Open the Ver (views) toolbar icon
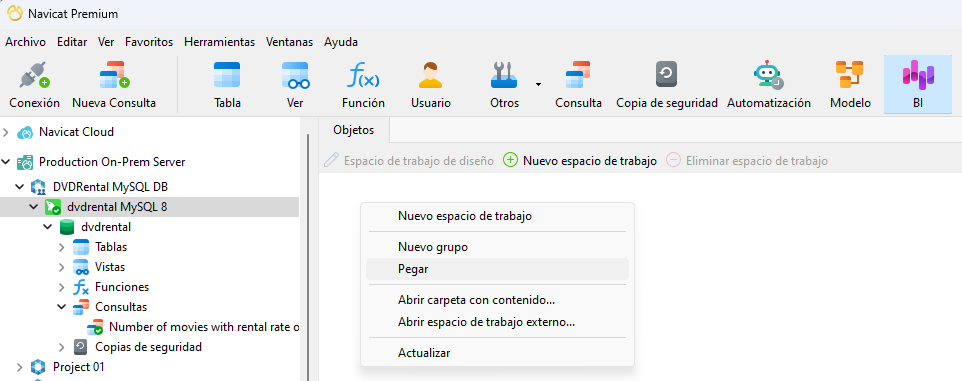Viewport: 962px width, 381px height. tap(295, 75)
